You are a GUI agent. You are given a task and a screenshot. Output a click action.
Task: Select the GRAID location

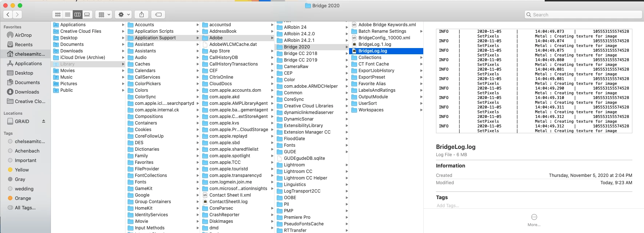[x=22, y=121]
